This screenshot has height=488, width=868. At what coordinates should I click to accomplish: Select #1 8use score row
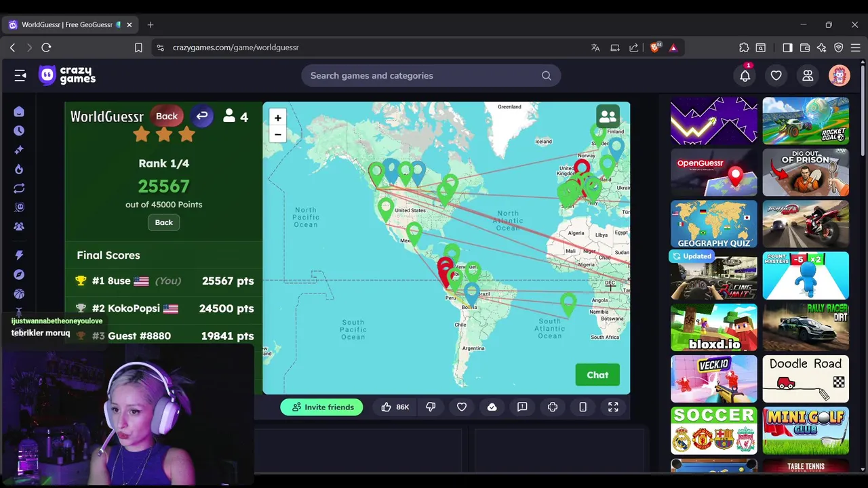click(163, 281)
